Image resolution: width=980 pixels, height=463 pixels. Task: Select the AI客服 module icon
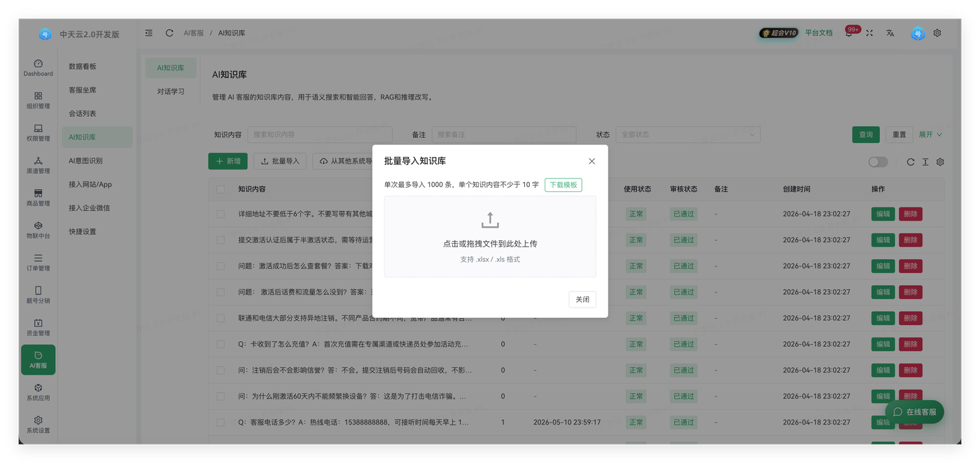[x=38, y=359]
